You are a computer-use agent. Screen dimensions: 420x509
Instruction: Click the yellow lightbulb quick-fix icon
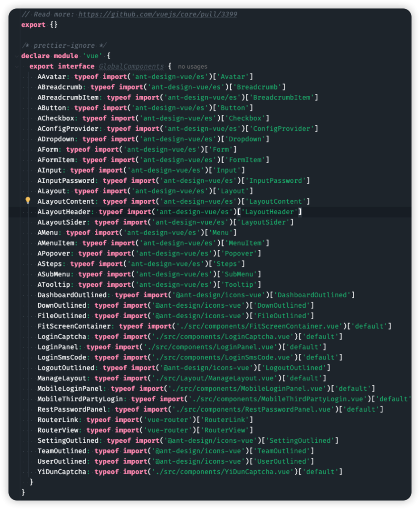[x=28, y=201]
